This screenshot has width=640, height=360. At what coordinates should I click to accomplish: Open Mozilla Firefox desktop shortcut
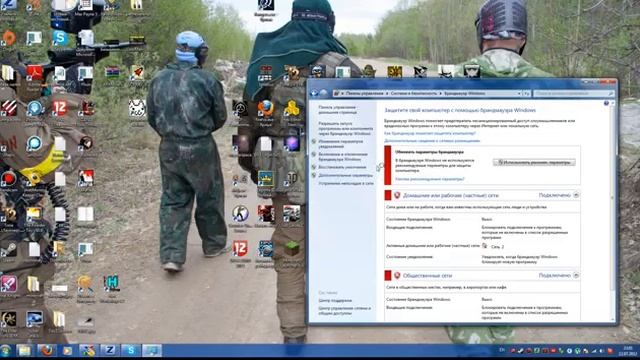tap(265, 110)
